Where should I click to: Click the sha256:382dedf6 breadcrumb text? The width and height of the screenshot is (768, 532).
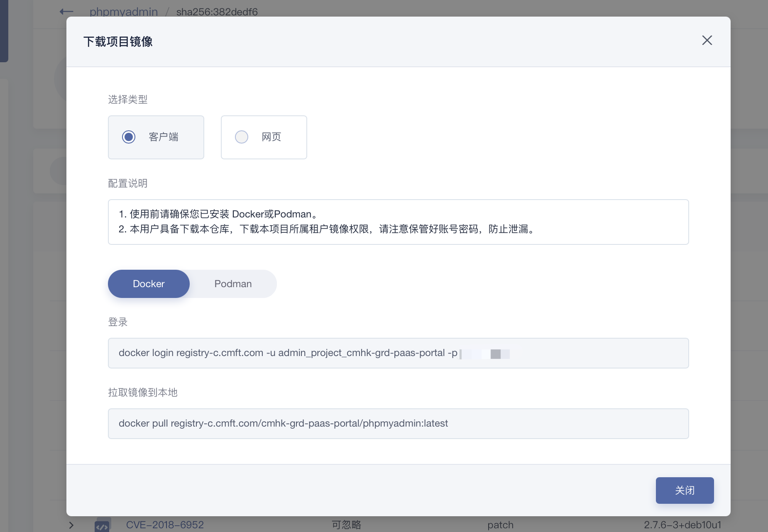pyautogui.click(x=217, y=12)
